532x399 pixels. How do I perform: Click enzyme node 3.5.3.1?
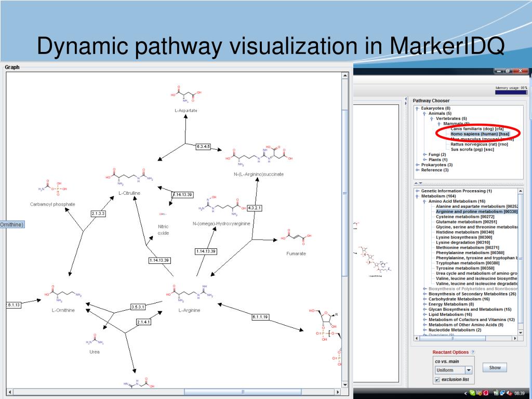(x=138, y=307)
